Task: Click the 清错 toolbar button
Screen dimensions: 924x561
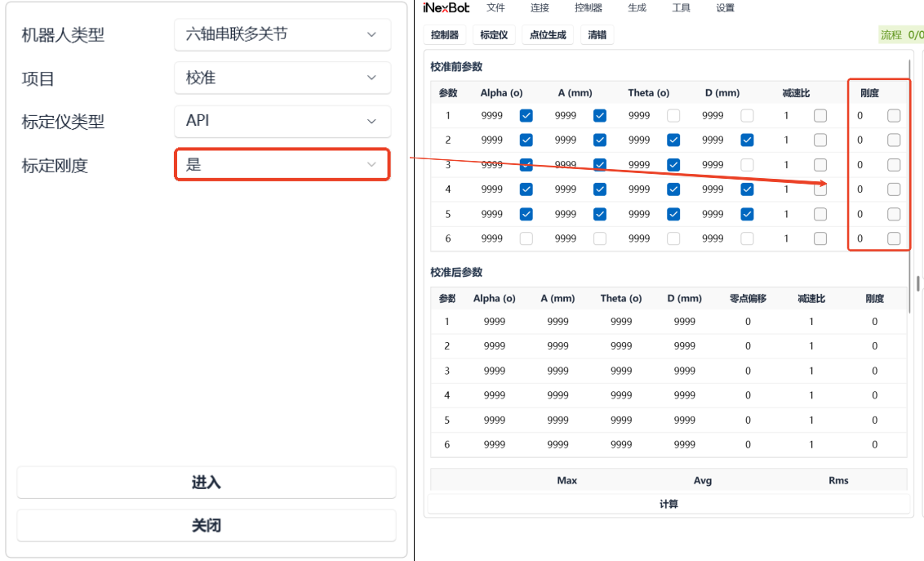Action: 597,35
